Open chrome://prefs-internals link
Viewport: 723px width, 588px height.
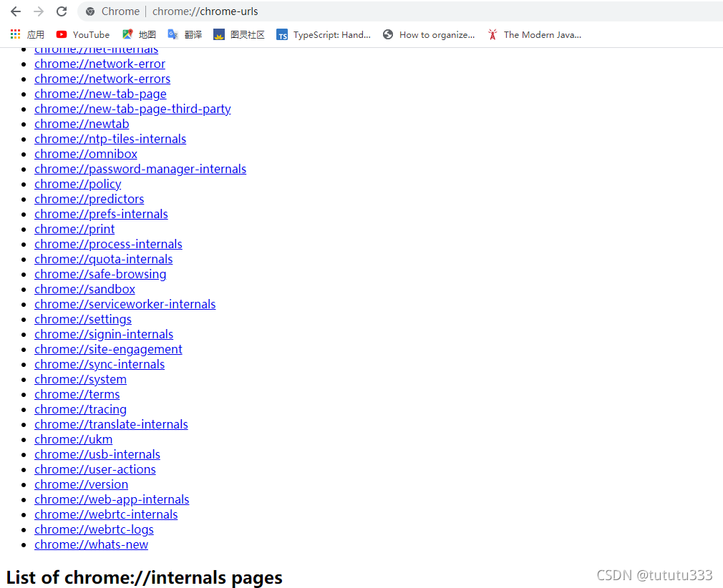[101, 215]
